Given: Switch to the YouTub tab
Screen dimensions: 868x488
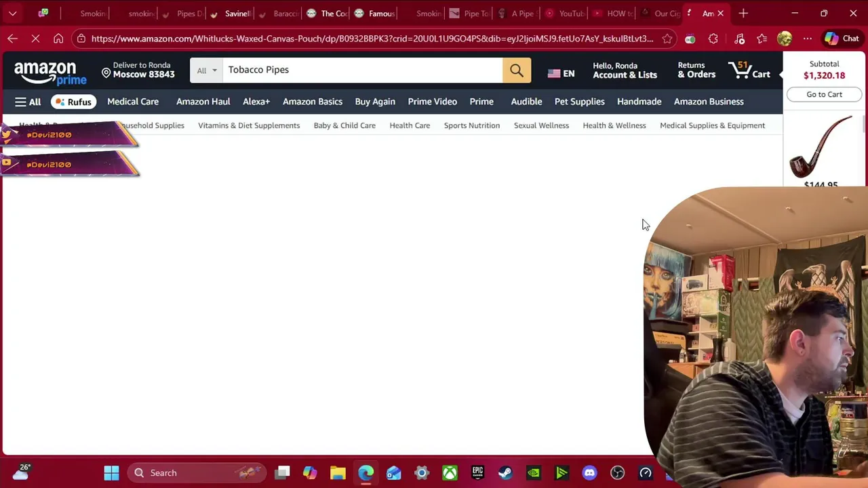Looking at the screenshot, I should [x=565, y=14].
